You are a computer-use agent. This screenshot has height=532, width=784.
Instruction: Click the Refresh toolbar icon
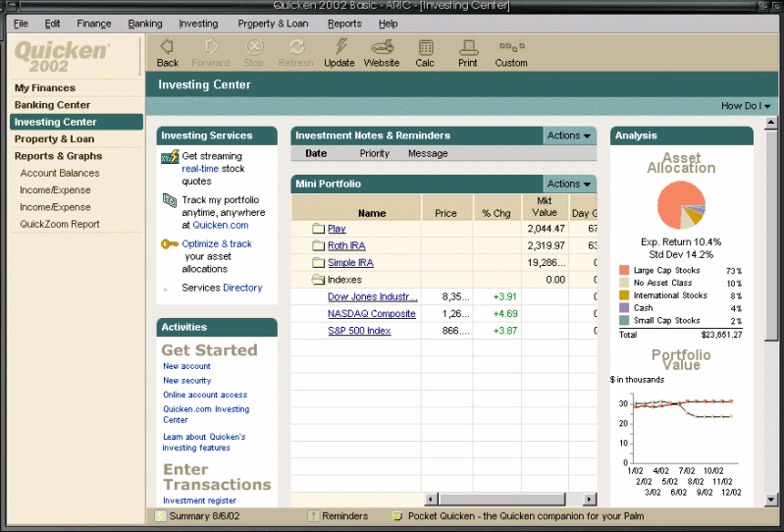pyautogui.click(x=296, y=47)
